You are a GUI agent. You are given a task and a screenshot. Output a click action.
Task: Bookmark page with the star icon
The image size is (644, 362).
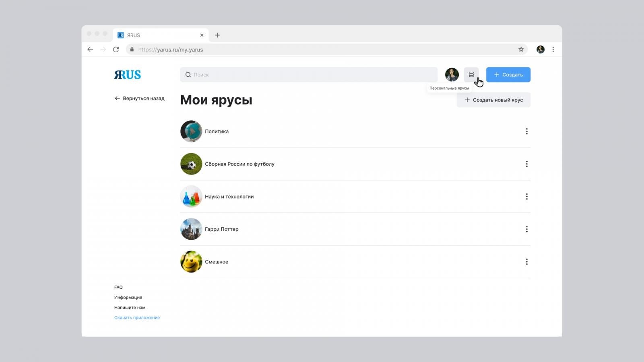[x=521, y=49]
